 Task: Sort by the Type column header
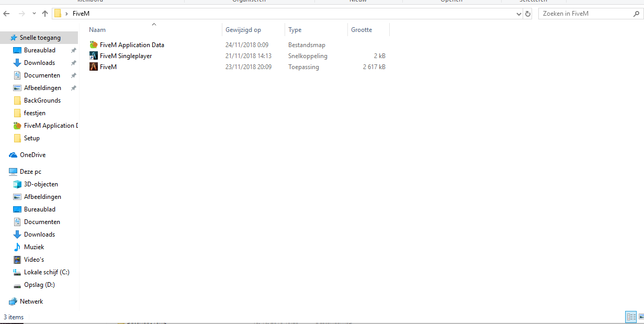[295, 30]
